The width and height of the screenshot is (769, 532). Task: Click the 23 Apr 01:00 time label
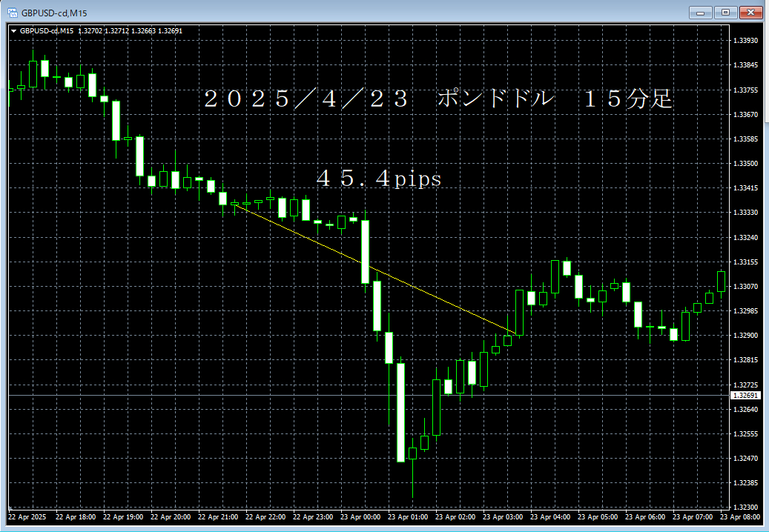[x=408, y=517]
